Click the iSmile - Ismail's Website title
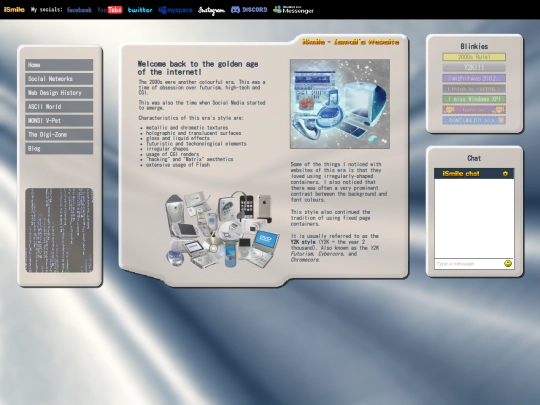The height and width of the screenshot is (405, 540). [351, 42]
